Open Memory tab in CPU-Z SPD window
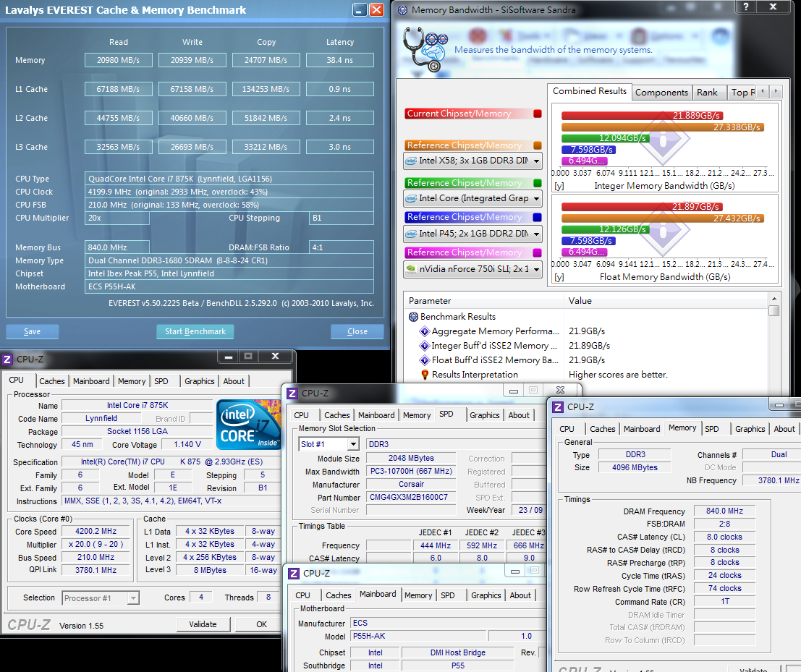801x672 pixels. 417,415
